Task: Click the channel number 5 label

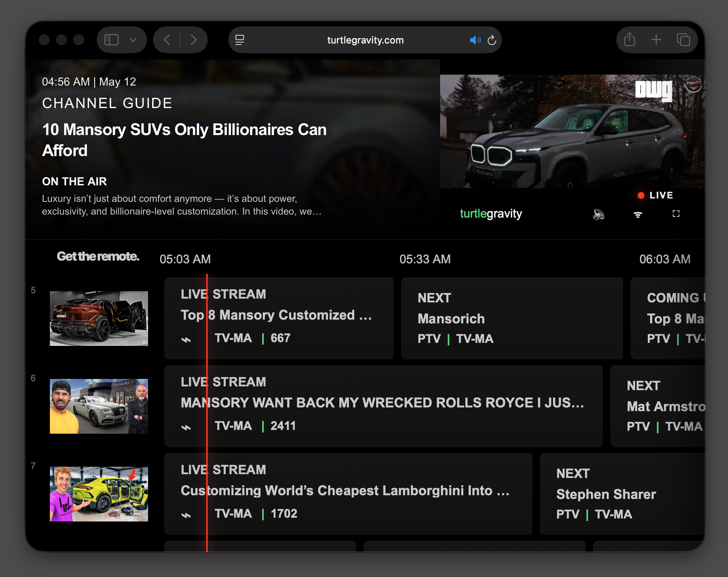Action: [x=33, y=290]
